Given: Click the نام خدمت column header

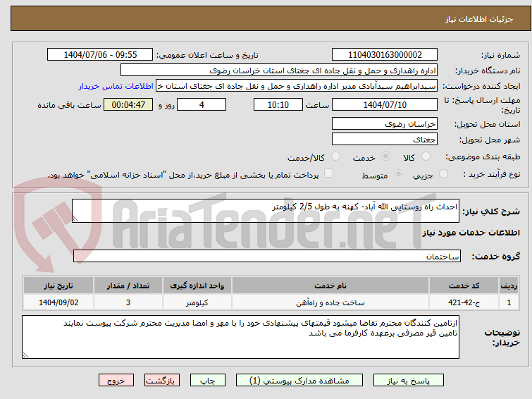Looking at the screenshot, I should pos(330,286).
